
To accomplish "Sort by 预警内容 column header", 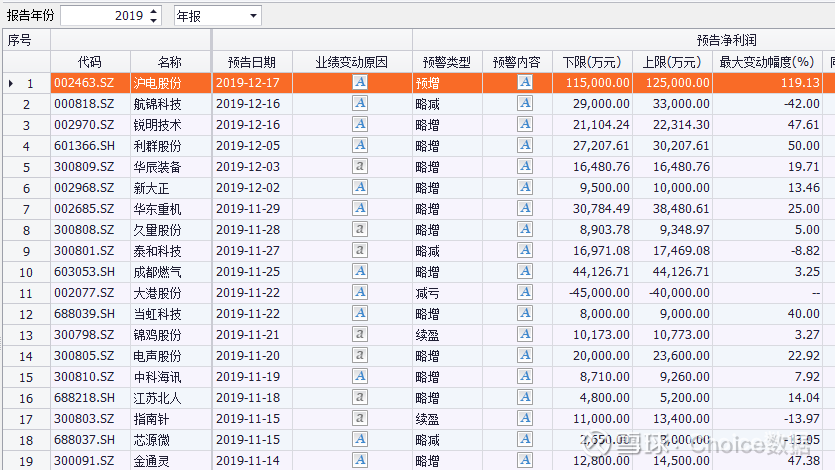I will pos(517,62).
